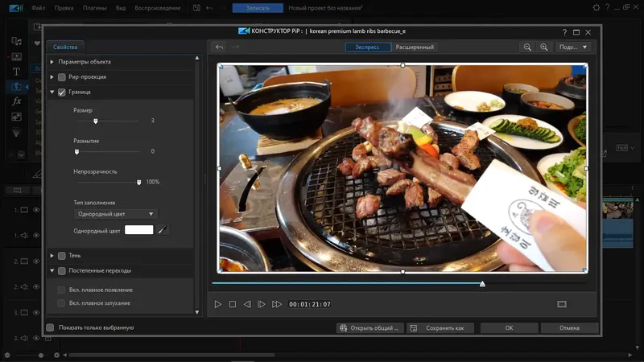Screen dimensions: 644x362
Task: Click the redo arrow in PiP designer
Action: (235, 47)
